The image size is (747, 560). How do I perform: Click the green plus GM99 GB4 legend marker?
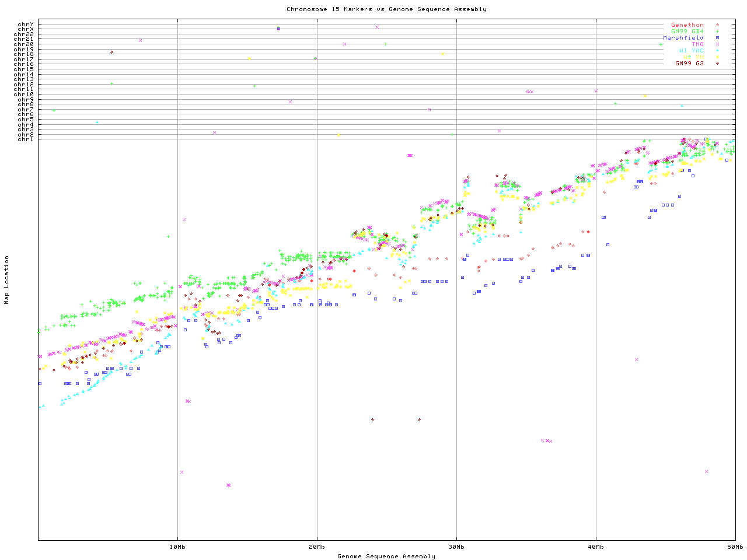(x=717, y=32)
